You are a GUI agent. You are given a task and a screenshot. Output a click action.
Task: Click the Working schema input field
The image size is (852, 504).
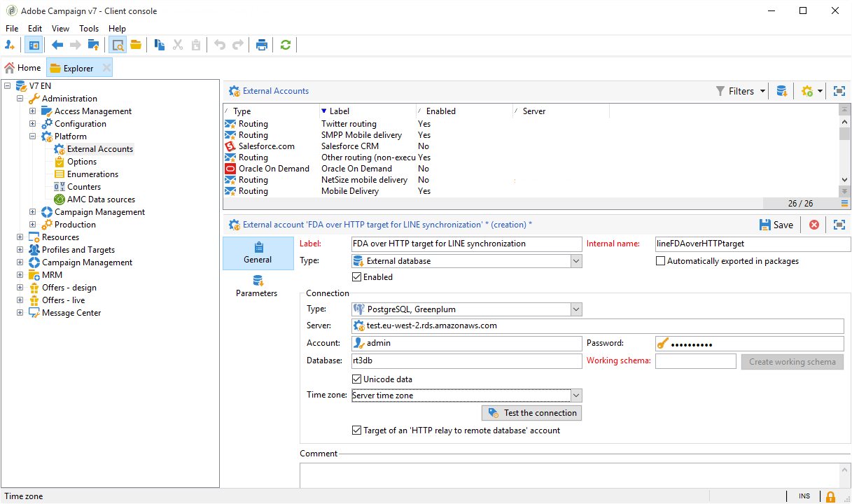pyautogui.click(x=696, y=362)
